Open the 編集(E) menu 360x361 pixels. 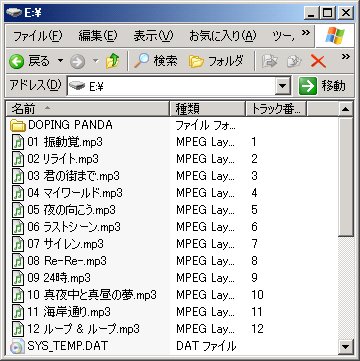[98, 36]
